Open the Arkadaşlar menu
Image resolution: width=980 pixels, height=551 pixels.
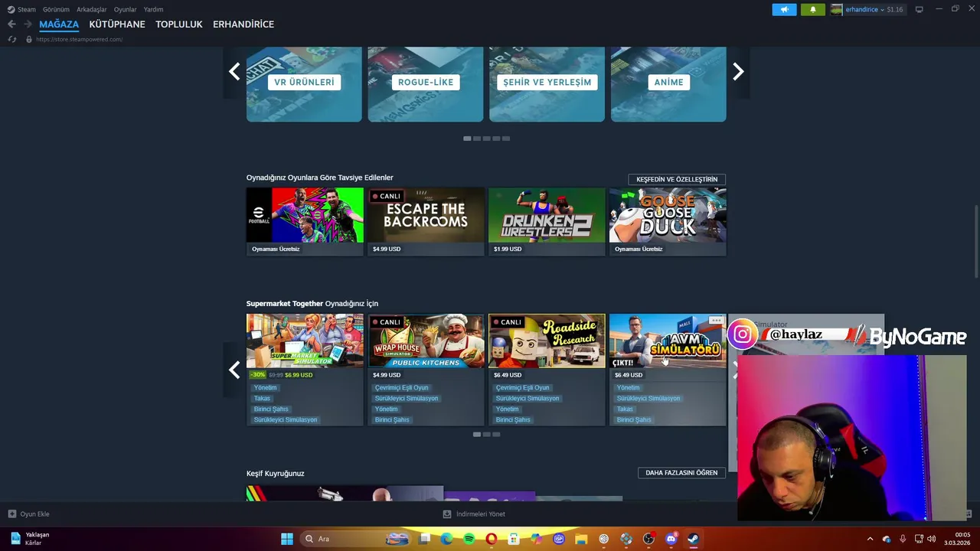click(x=92, y=9)
